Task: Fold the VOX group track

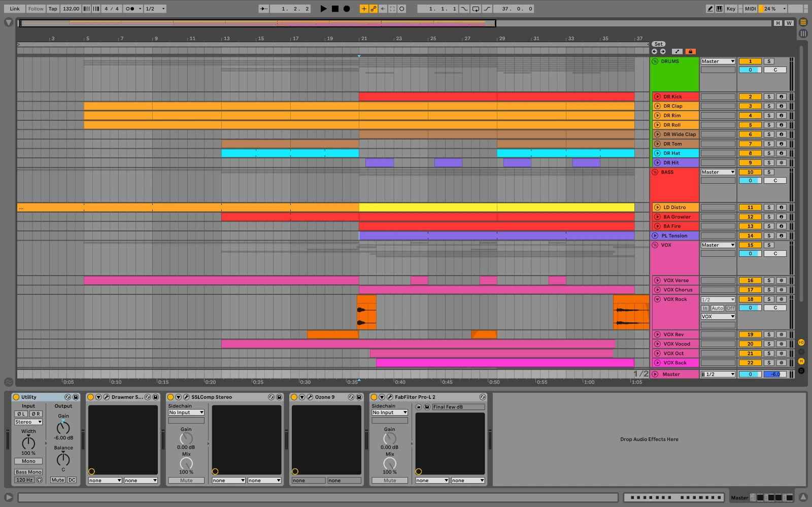Action: (655, 245)
